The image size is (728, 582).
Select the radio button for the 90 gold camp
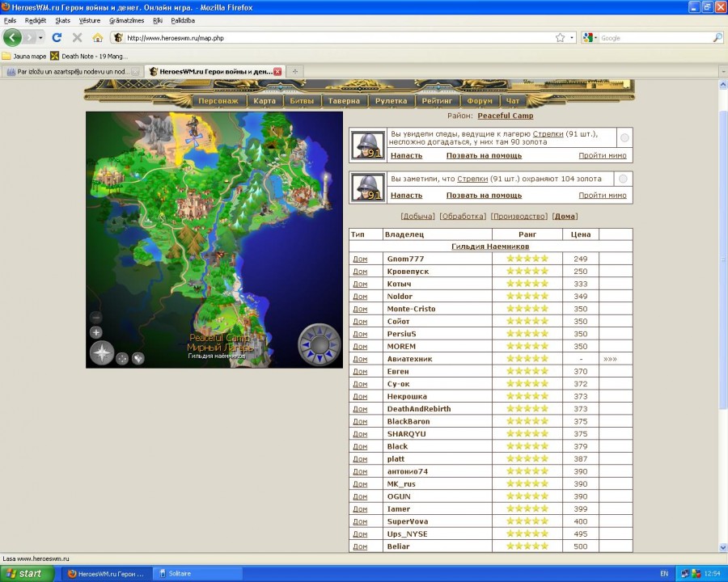624,138
